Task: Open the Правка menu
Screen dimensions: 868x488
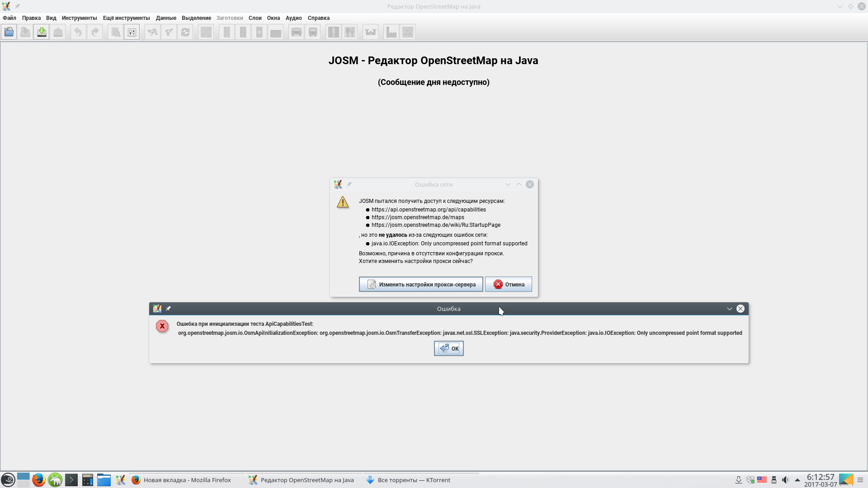Action: pyautogui.click(x=31, y=18)
